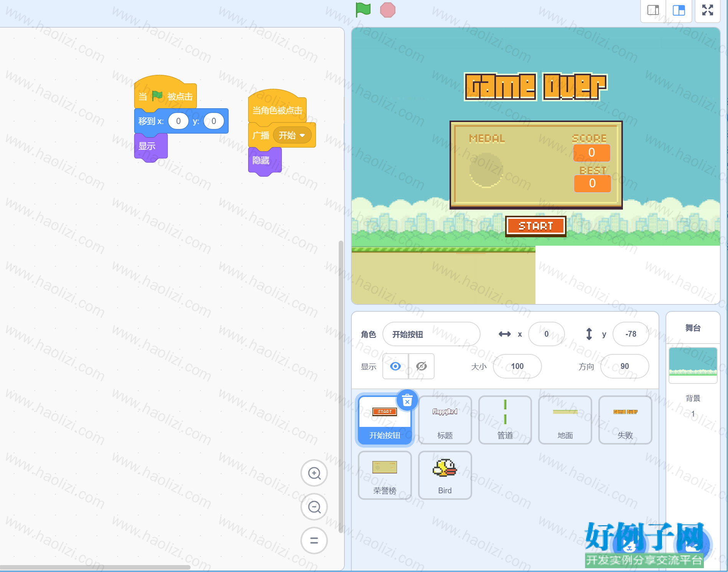Stop the project with the red stop sign
728x572 pixels.
pos(387,10)
